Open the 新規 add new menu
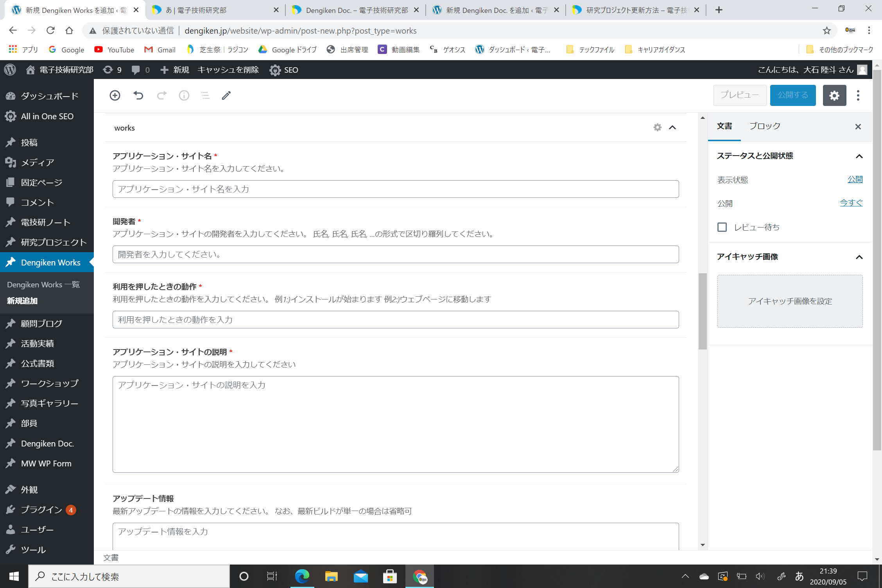The height and width of the screenshot is (588, 882). (x=175, y=70)
